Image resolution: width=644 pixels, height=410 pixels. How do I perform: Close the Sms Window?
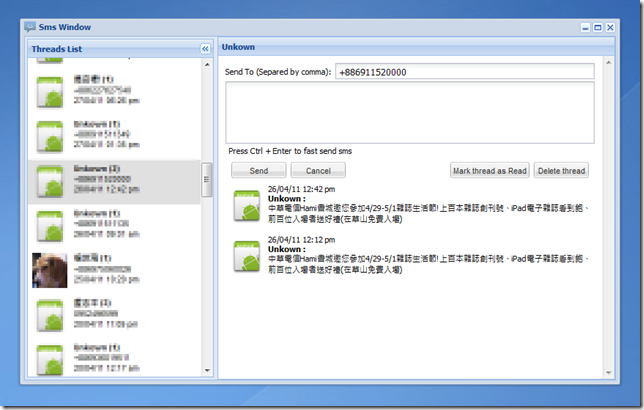click(610, 28)
